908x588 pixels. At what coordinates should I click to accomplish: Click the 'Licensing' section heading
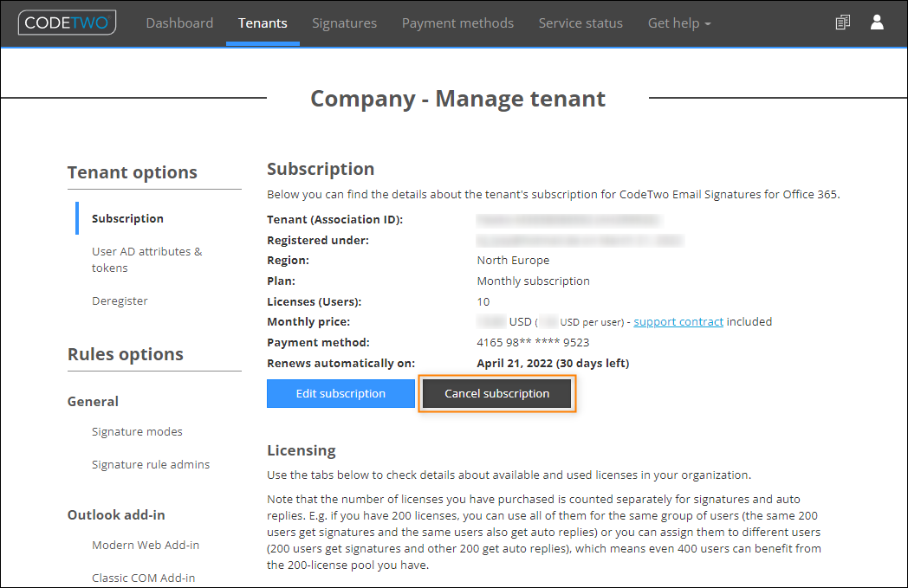coord(302,450)
